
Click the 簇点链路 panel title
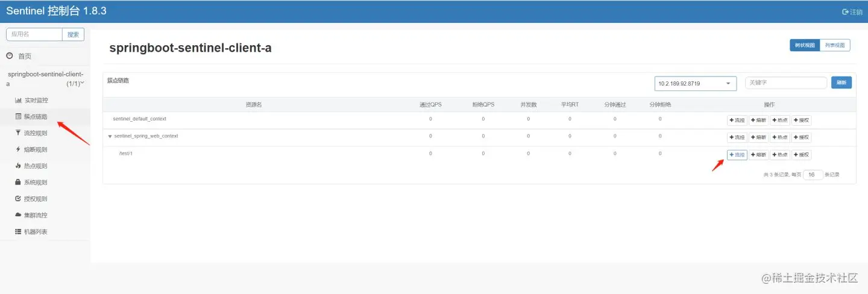(x=118, y=80)
